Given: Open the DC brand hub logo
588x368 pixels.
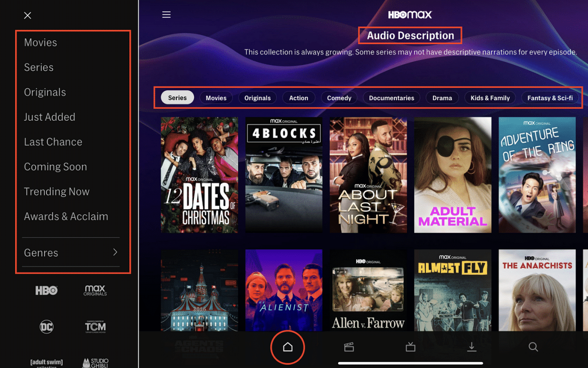Looking at the screenshot, I should [x=47, y=327].
